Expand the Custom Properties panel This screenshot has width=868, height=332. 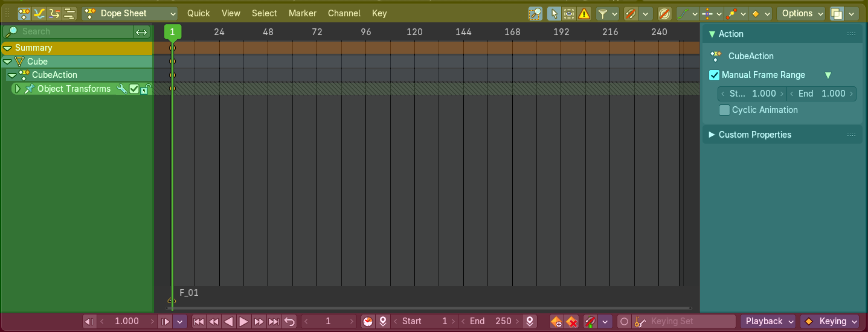[712, 135]
